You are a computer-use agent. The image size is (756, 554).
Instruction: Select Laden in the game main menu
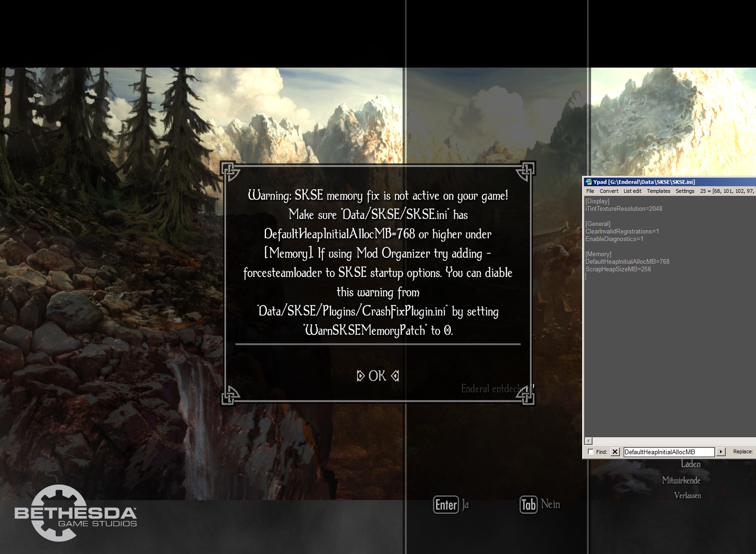(690, 464)
